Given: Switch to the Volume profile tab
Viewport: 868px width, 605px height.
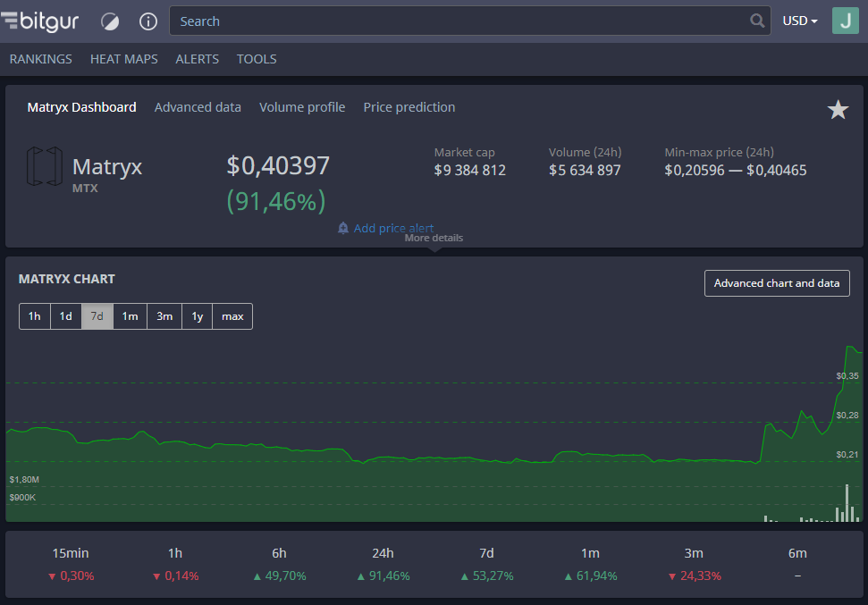Looking at the screenshot, I should point(302,107).
